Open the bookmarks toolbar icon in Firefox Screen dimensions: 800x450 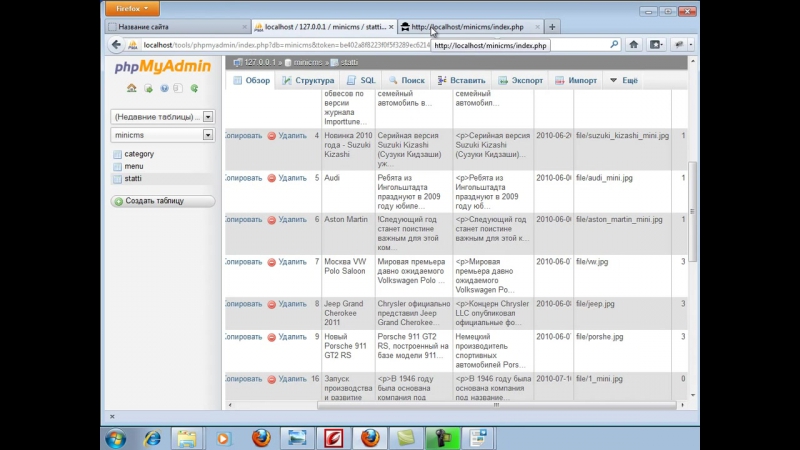point(656,45)
